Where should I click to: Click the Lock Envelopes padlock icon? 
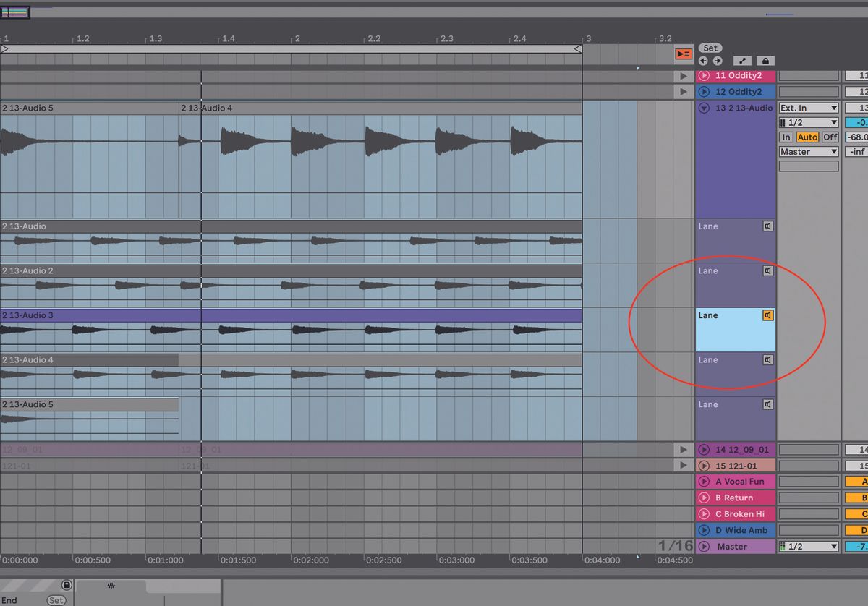pos(767,61)
